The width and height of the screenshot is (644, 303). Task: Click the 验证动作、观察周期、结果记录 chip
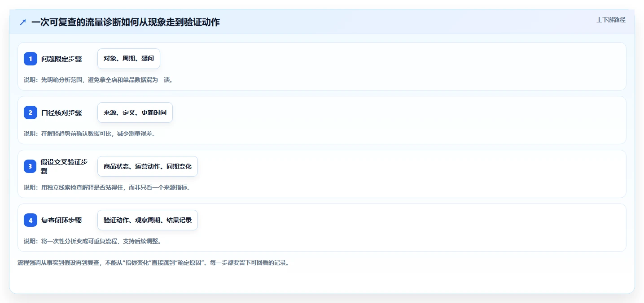pos(148,220)
